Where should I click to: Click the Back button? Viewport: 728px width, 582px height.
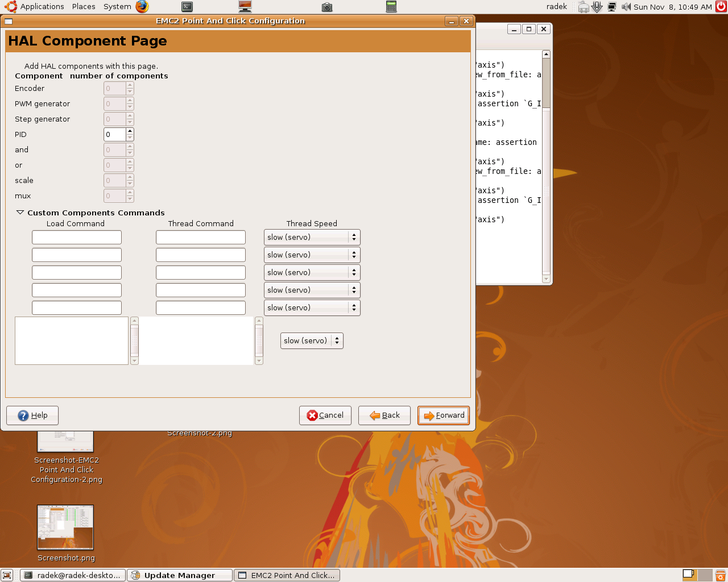click(x=384, y=415)
